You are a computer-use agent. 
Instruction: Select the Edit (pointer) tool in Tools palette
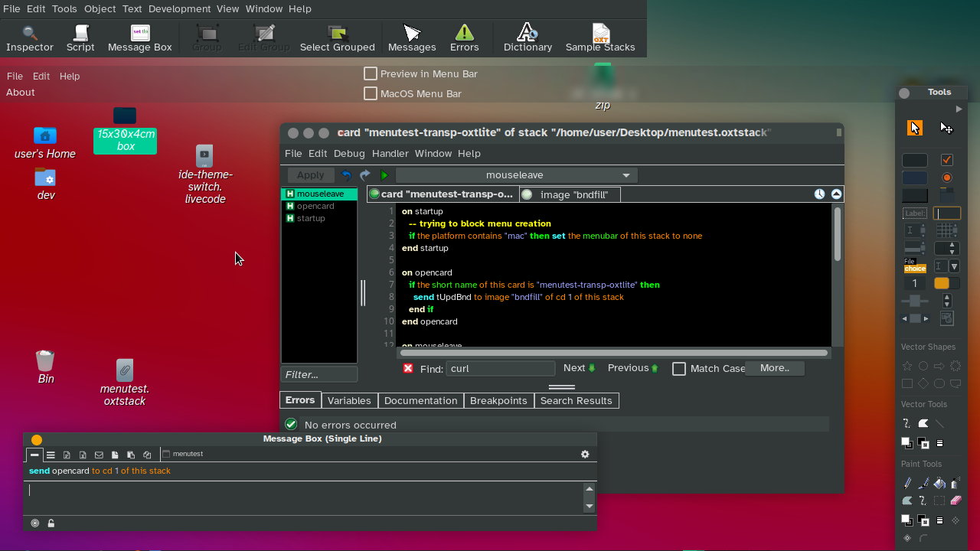(x=946, y=128)
